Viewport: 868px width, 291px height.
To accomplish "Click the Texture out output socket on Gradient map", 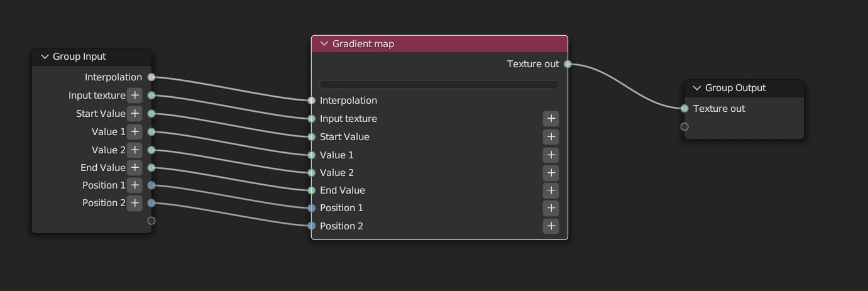I will [568, 64].
